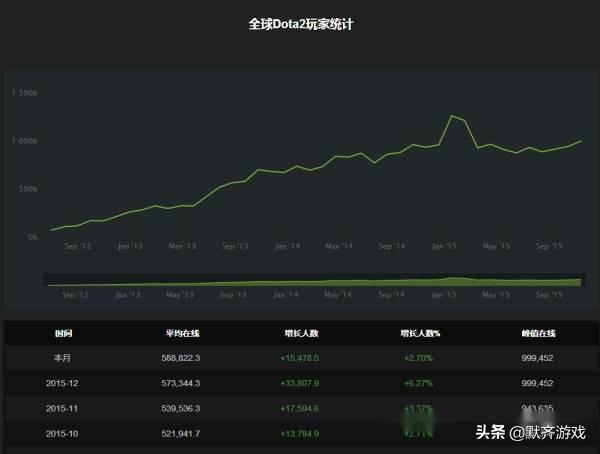Click the line's rightmost end point
Viewport: 600px width, 454px height.
[x=582, y=141]
